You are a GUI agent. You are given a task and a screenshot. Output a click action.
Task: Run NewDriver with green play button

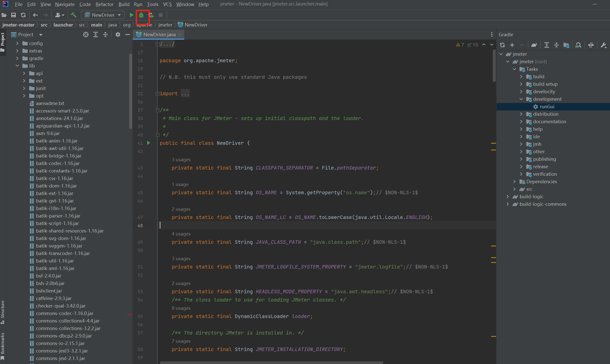click(x=131, y=15)
